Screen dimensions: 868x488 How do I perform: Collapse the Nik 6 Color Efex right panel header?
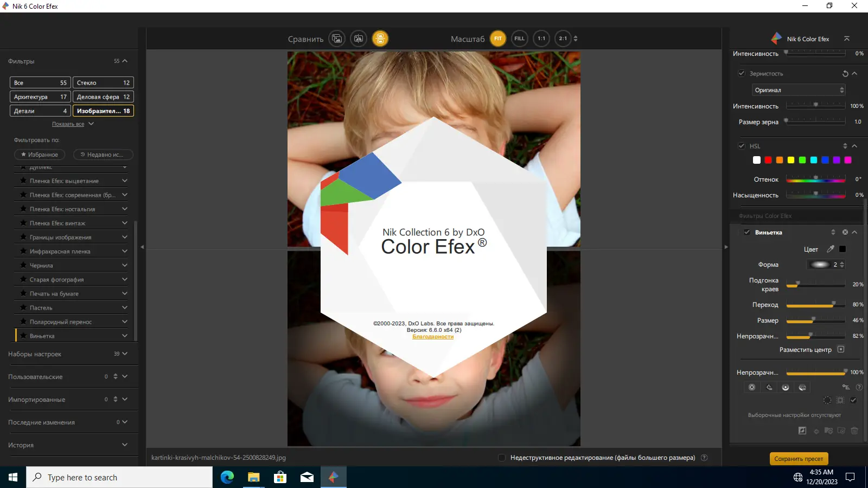coord(847,38)
